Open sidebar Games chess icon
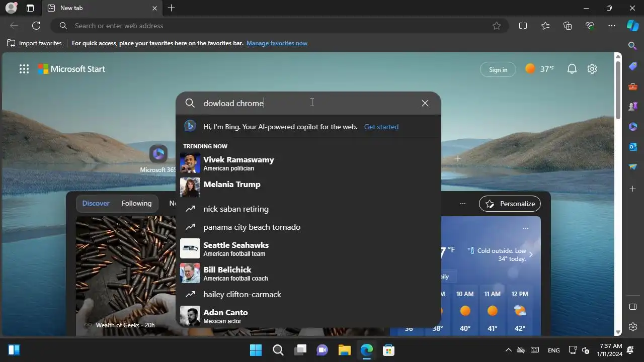The width and height of the screenshot is (644, 362). click(633, 107)
